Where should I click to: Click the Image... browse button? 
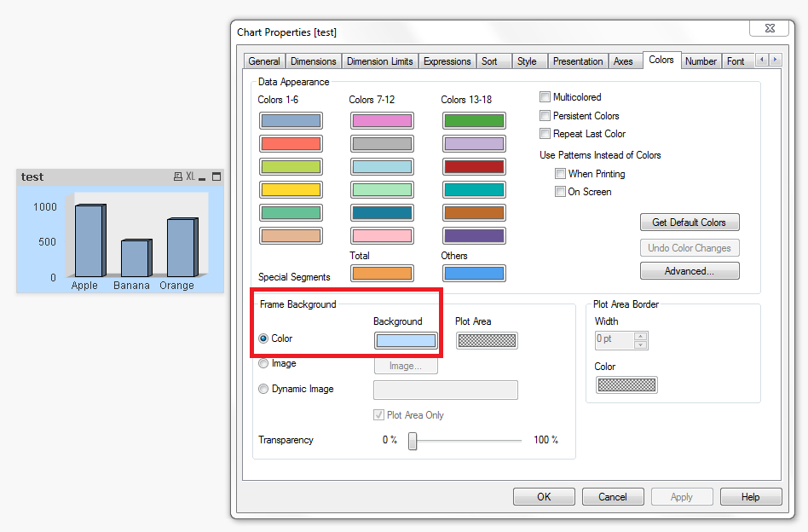click(406, 366)
